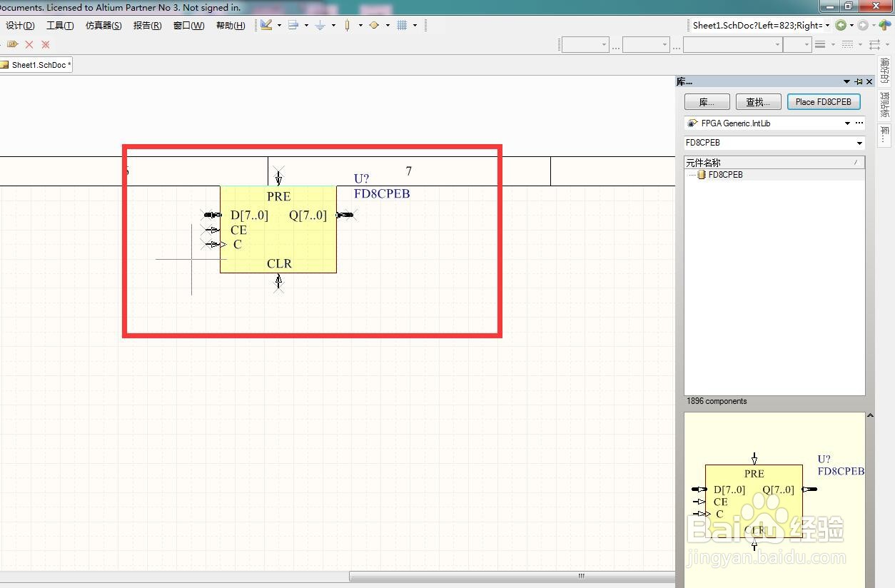
Task: Open the address bar location dropdown
Action: [x=827, y=25]
